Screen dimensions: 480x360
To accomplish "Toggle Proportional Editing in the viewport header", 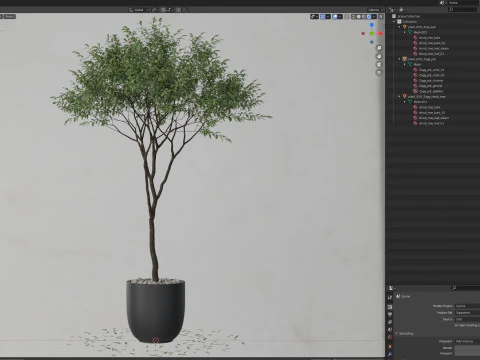I will click(179, 10).
